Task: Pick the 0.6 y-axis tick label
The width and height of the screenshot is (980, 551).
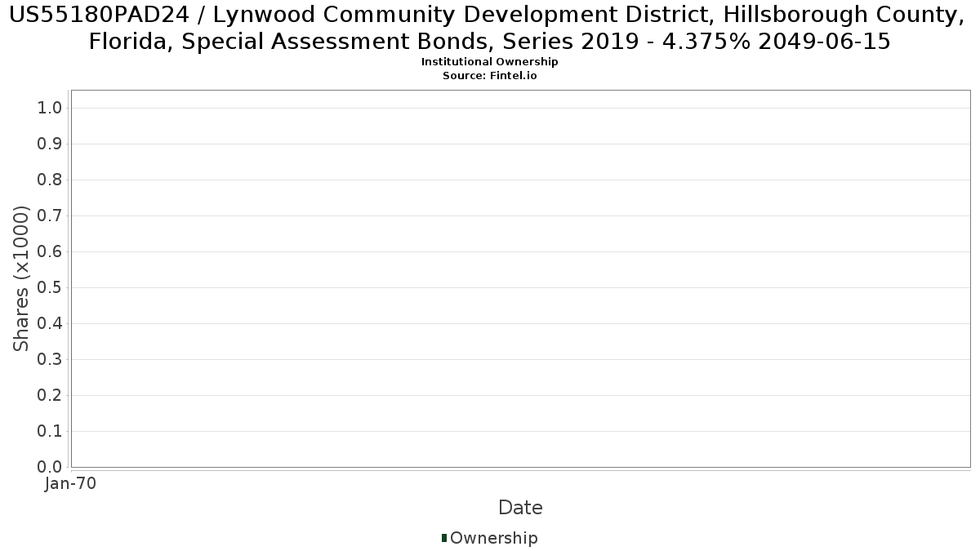Action: [x=50, y=252]
